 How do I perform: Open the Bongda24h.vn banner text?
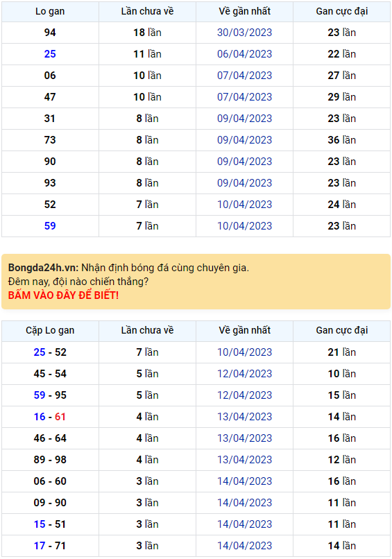pyautogui.click(x=128, y=268)
